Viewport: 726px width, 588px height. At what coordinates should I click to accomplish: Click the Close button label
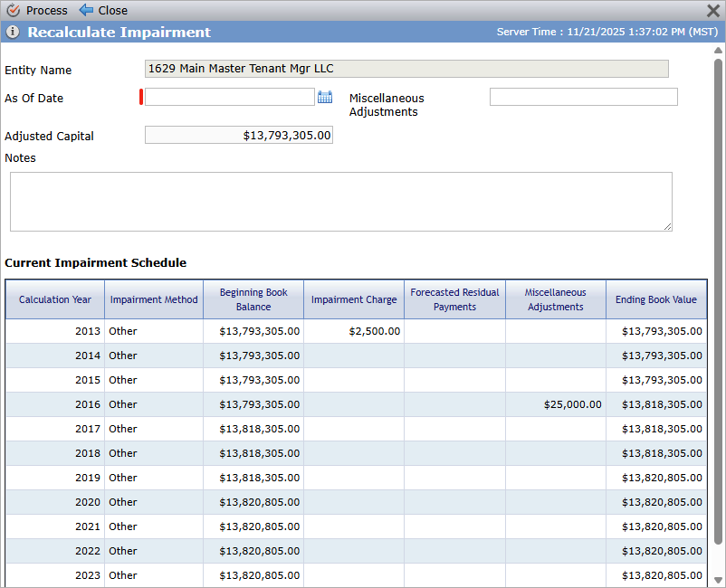click(112, 10)
